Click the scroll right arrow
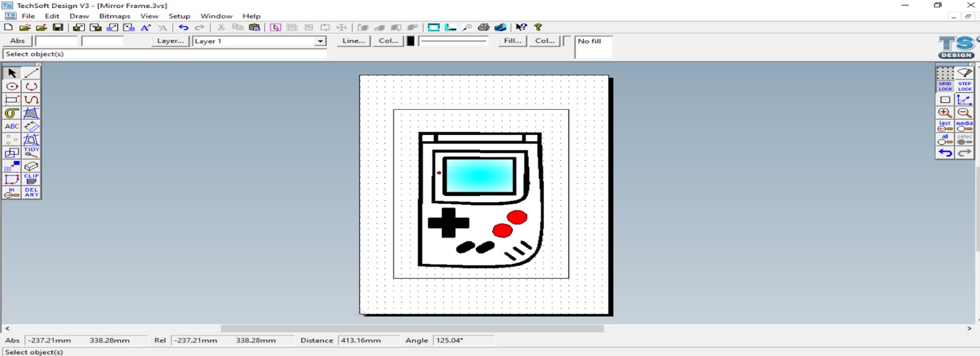Image resolution: width=980 pixels, height=356 pixels. [x=970, y=328]
